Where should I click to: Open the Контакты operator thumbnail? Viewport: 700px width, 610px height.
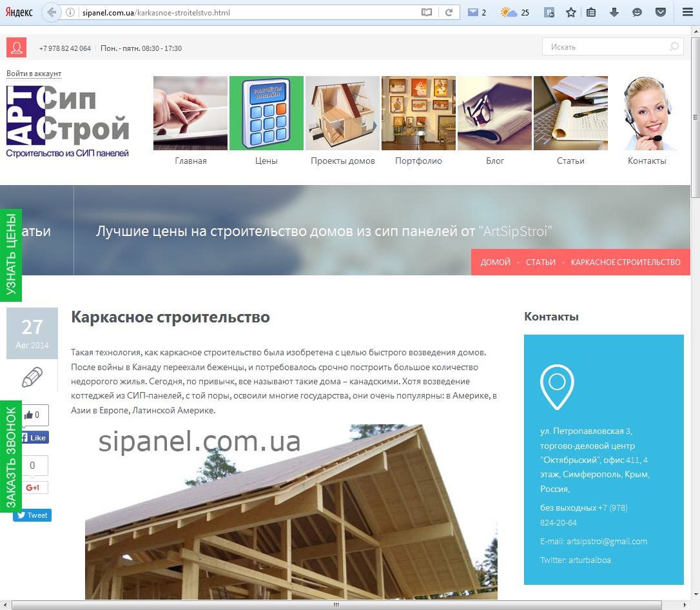click(x=647, y=113)
